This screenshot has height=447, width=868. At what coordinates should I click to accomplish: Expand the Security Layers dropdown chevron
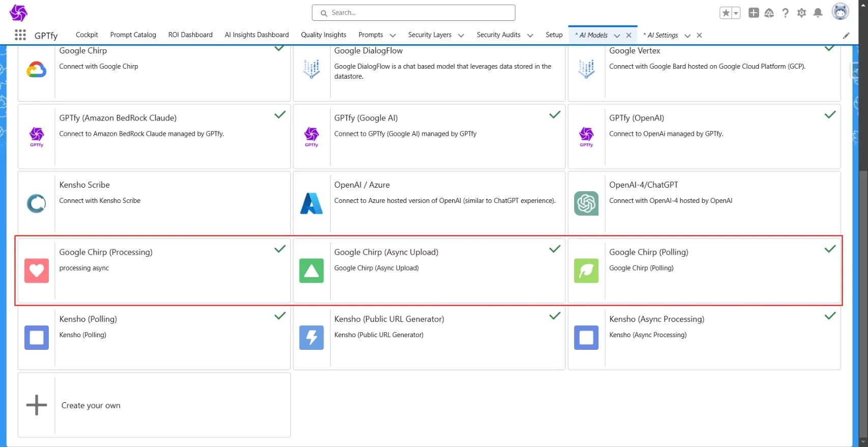point(461,36)
